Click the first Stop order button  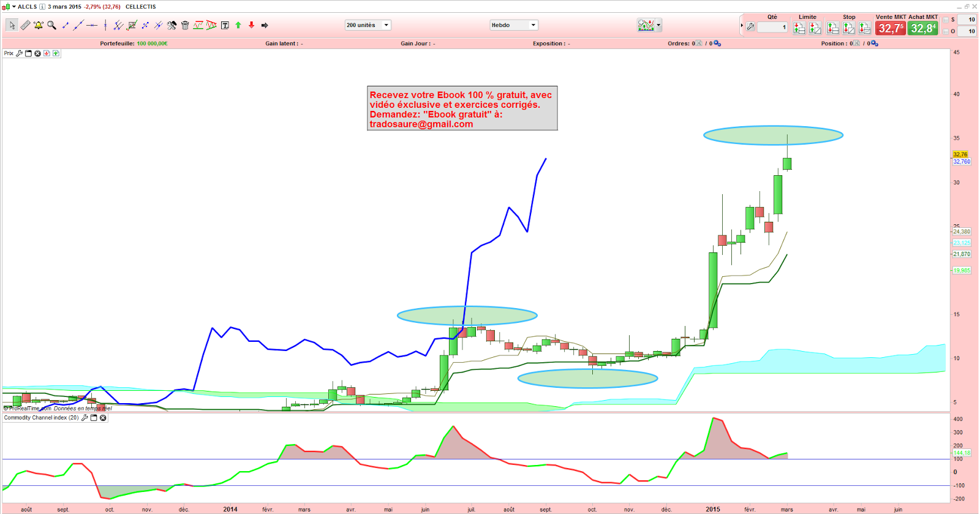[x=833, y=28]
